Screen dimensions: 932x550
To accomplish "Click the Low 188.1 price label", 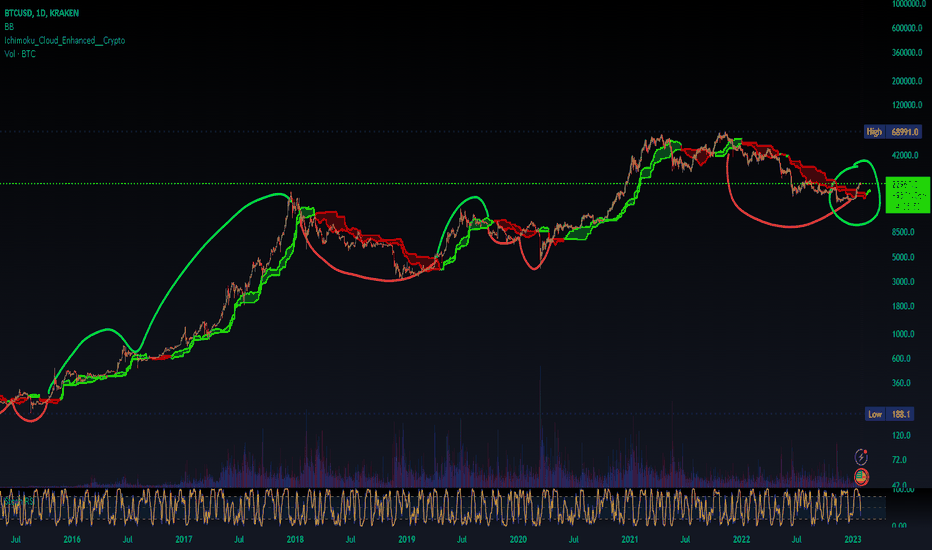I will (889, 414).
